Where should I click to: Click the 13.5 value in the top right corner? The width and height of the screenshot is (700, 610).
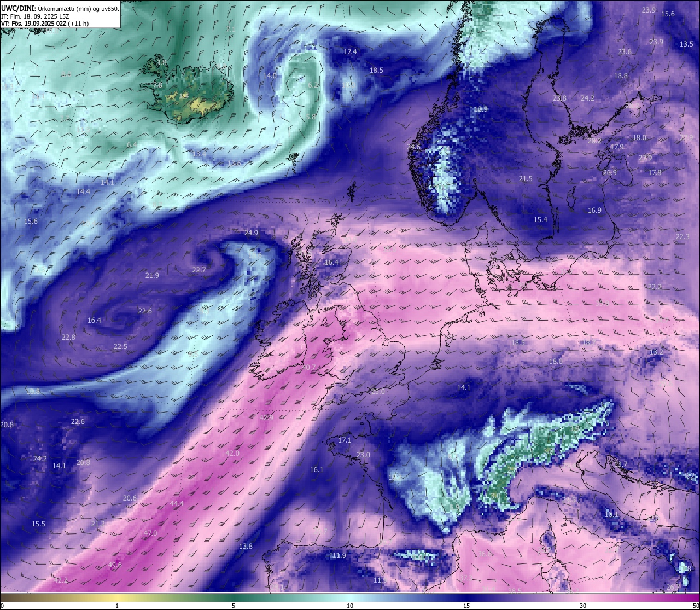pyautogui.click(x=686, y=44)
